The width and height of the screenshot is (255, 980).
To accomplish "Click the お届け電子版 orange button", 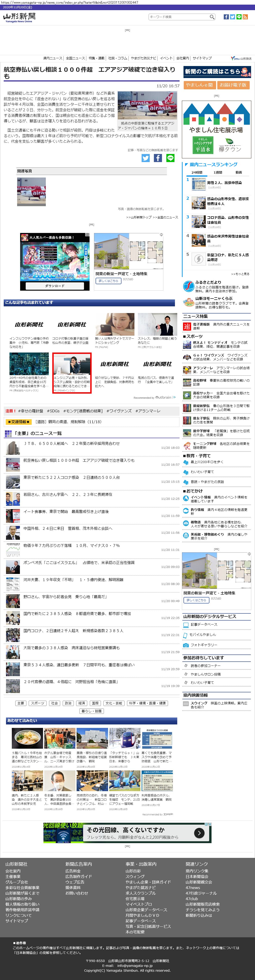I will click(233, 85).
